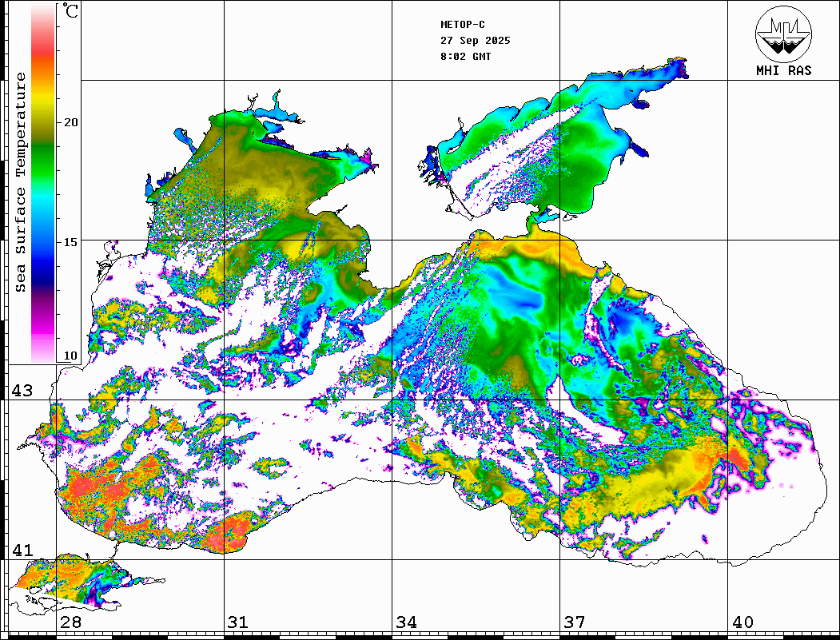Click the latitude 41 label
Image resolution: width=840 pixels, height=640 pixels.
tap(22, 551)
